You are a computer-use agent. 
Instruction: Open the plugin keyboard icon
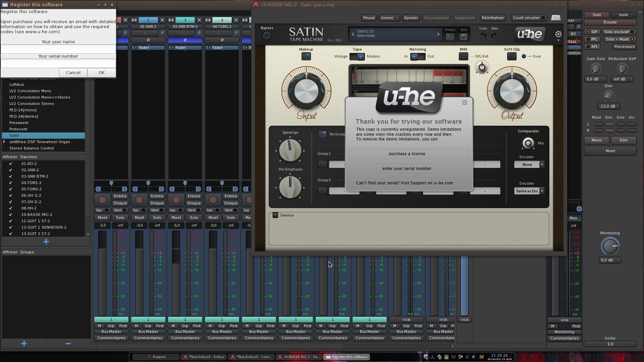[556, 18]
